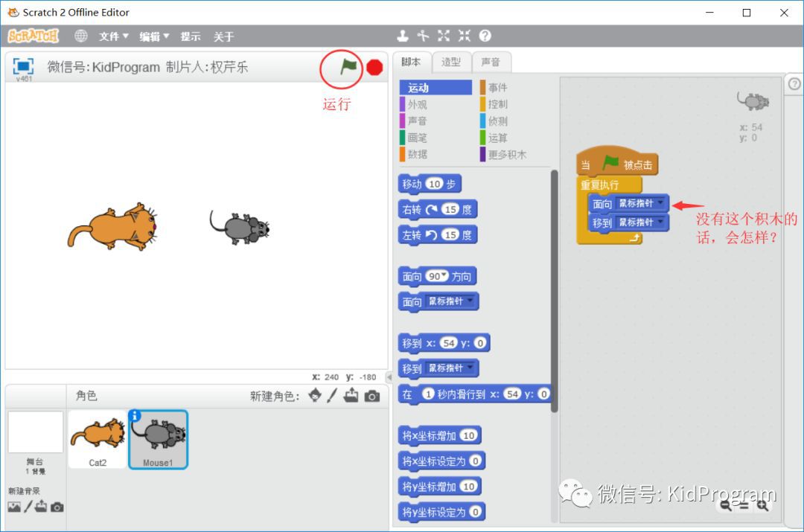Toggle full-screen presentation mode

click(x=23, y=67)
